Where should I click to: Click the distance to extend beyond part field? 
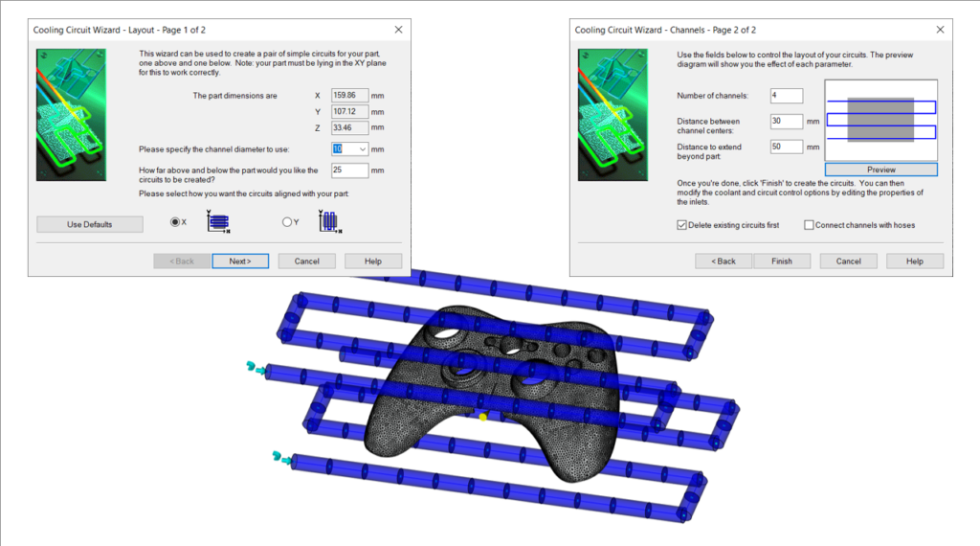click(x=787, y=147)
